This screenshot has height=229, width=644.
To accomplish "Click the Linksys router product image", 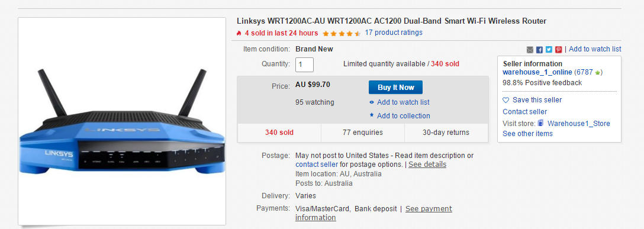I will pos(122,121).
